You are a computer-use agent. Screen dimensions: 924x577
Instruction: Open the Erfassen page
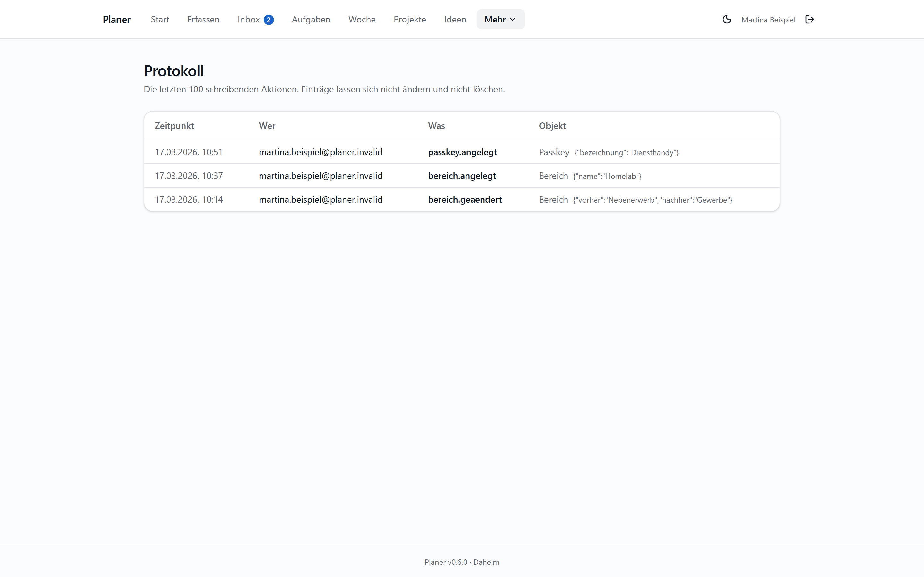coord(203,20)
